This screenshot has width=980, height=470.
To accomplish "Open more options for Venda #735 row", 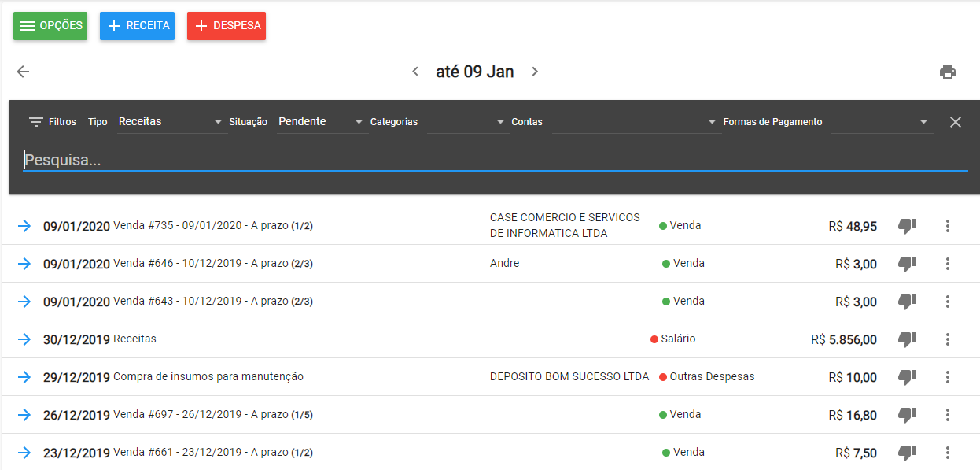I will pyautogui.click(x=948, y=226).
